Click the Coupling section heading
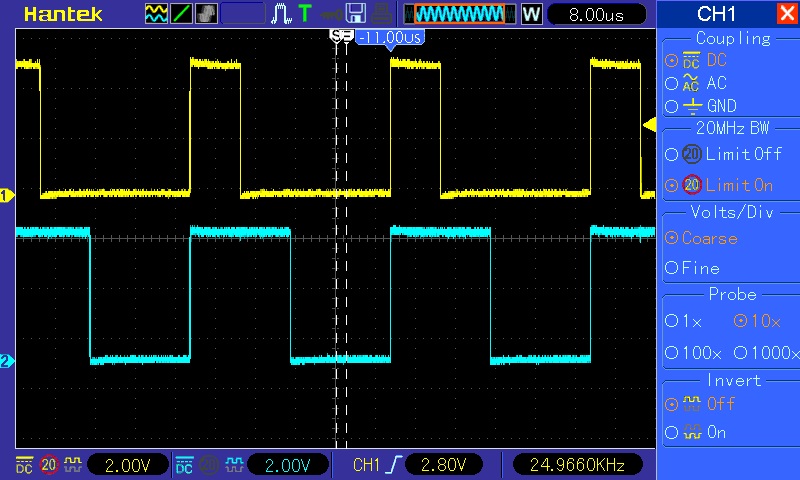Image resolution: width=800 pixels, height=480 pixels. tap(733, 38)
